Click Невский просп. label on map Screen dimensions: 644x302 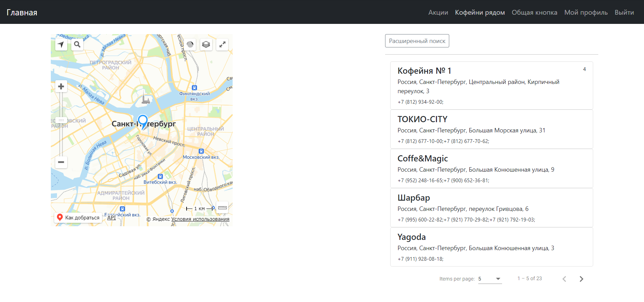169,142
